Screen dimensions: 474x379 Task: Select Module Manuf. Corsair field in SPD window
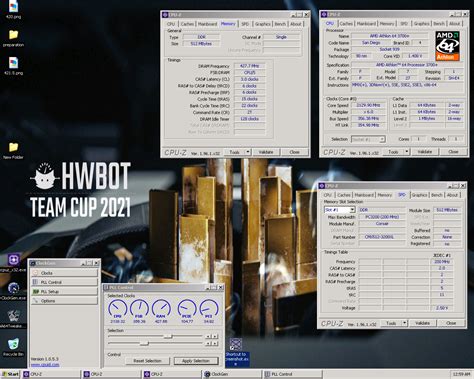[x=381, y=224]
